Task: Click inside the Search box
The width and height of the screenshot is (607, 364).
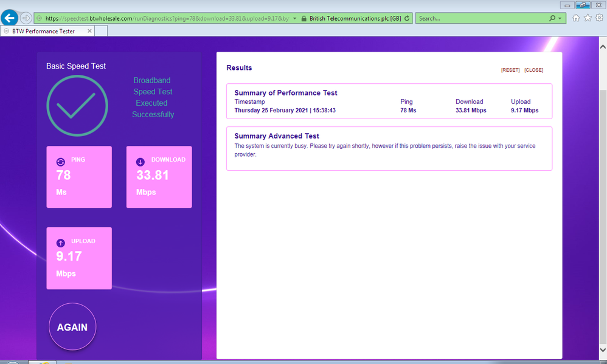Action: tap(480, 18)
